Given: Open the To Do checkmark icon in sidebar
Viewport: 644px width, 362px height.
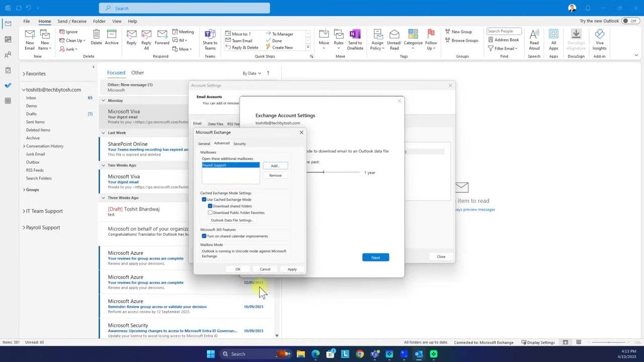Looking at the screenshot, I should (x=8, y=85).
